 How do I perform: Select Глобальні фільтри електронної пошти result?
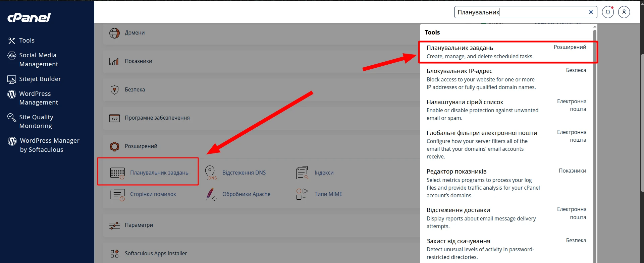tap(506, 145)
